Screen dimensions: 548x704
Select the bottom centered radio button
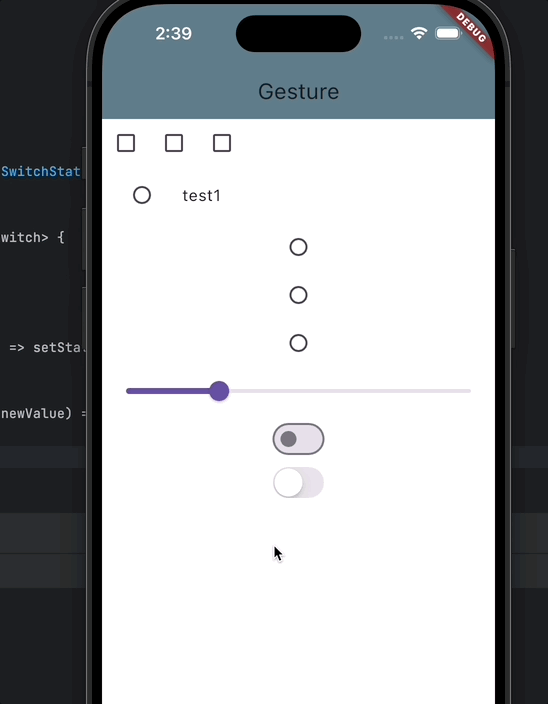click(298, 343)
